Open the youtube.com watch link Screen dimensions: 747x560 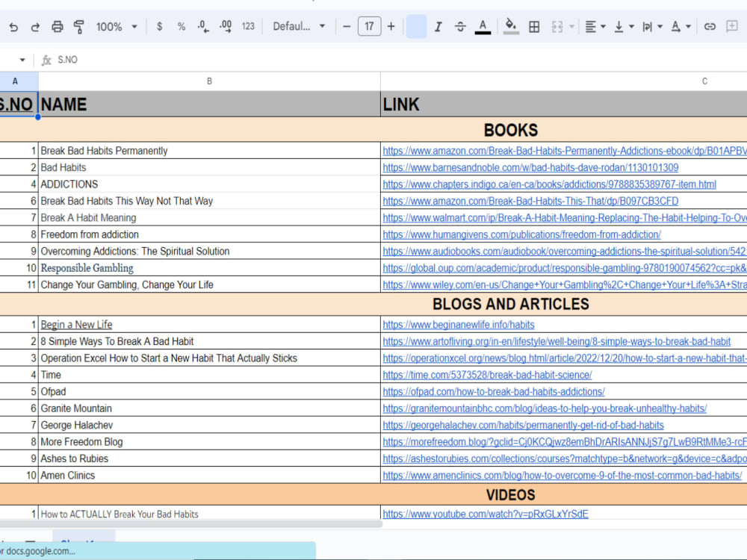[x=486, y=514]
